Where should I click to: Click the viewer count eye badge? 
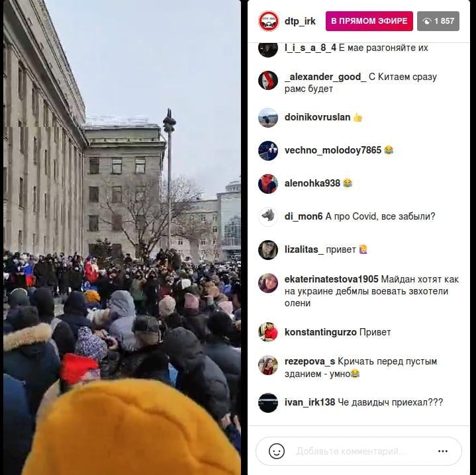(x=438, y=21)
